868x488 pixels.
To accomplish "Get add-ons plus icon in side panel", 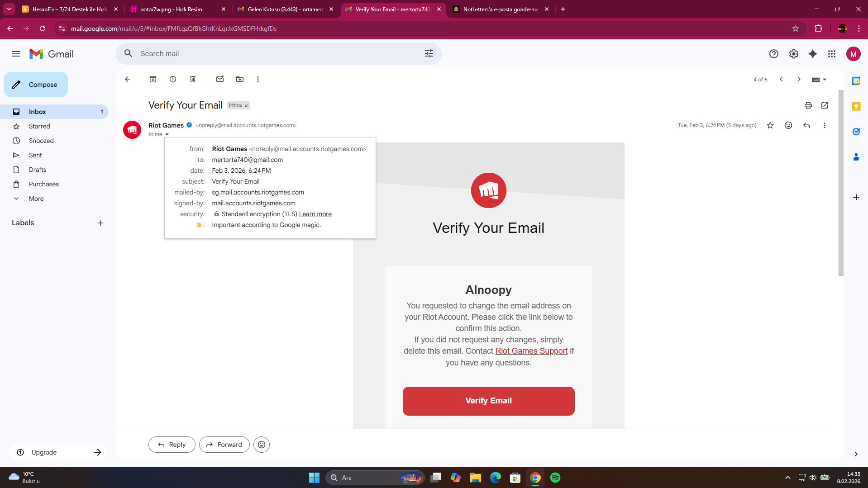I will (x=856, y=197).
